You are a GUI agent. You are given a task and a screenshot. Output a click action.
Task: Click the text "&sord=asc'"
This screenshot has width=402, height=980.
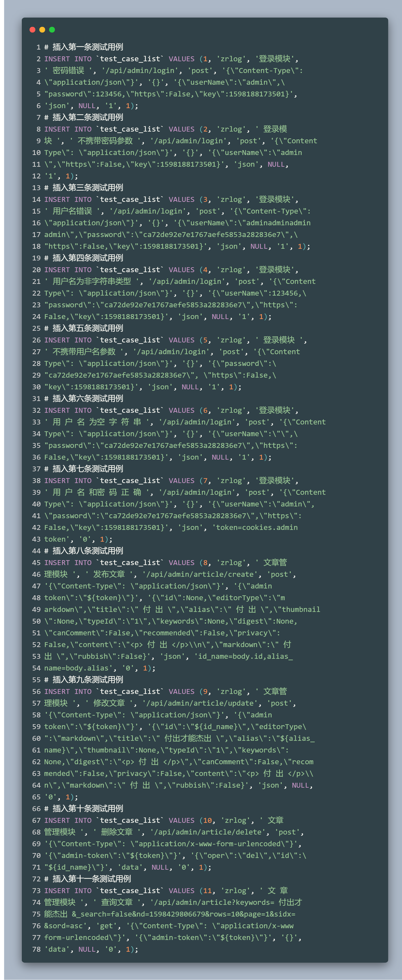pos(66,926)
